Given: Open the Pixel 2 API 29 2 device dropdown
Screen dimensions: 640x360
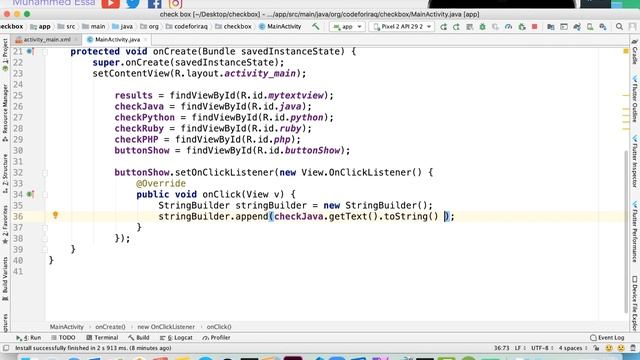Looking at the screenshot, I should pos(402,27).
